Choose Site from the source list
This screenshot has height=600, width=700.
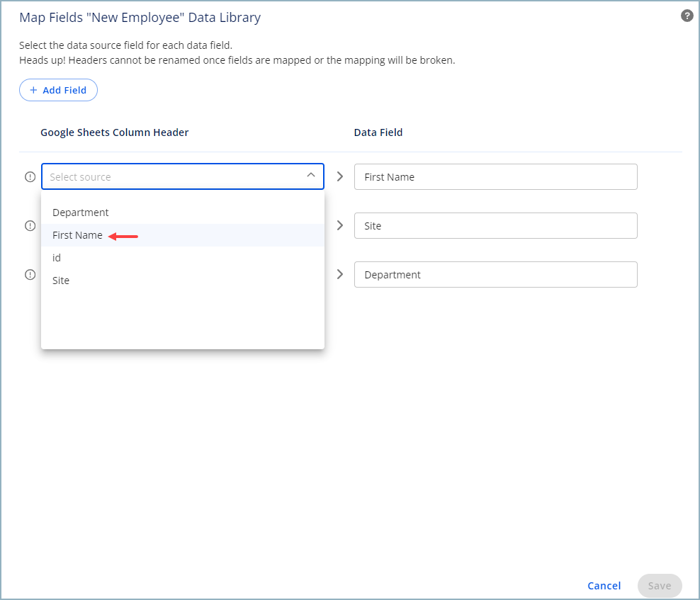coord(183,281)
